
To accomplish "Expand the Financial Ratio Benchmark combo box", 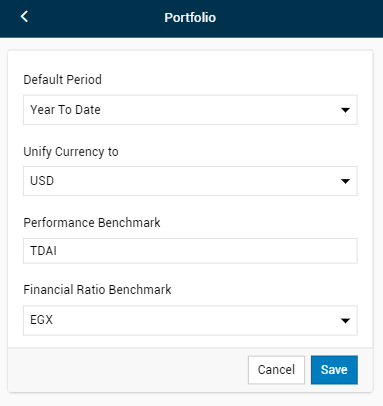I will click(190, 320).
